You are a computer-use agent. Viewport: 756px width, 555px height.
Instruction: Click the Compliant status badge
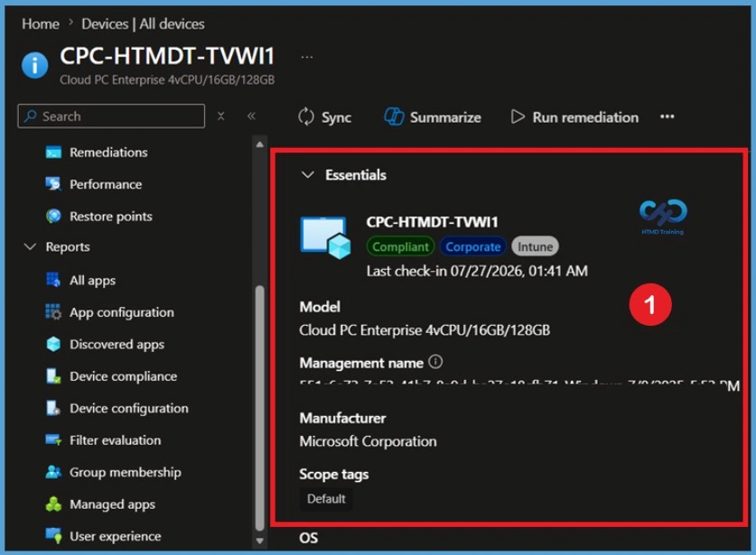[x=400, y=246]
